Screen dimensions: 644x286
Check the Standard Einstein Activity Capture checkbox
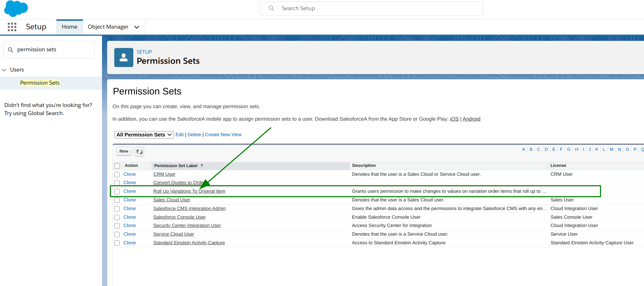[x=117, y=243]
